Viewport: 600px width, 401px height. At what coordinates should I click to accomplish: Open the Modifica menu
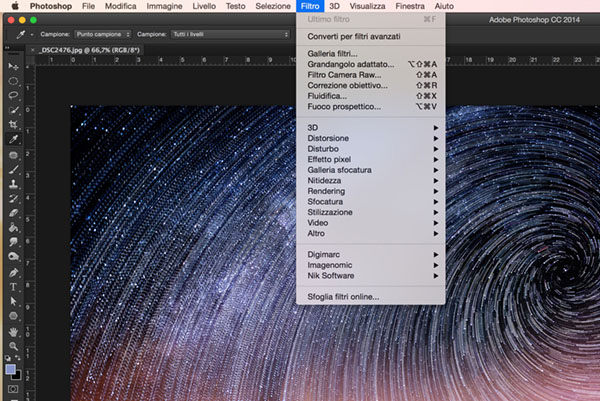click(x=121, y=6)
